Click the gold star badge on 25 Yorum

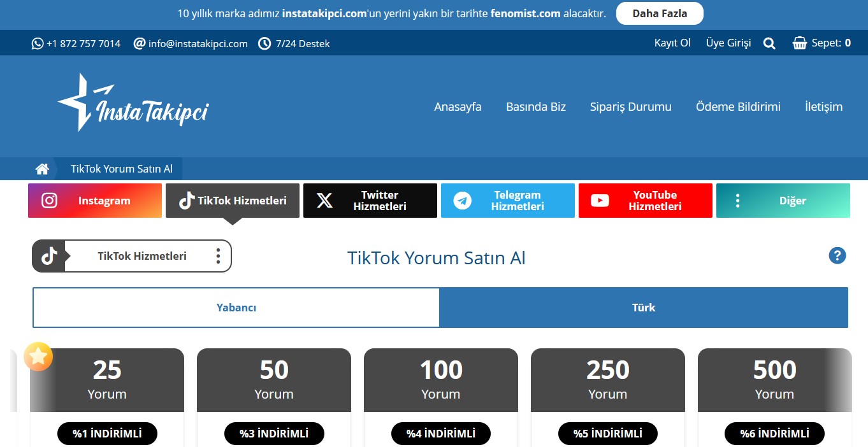click(38, 357)
